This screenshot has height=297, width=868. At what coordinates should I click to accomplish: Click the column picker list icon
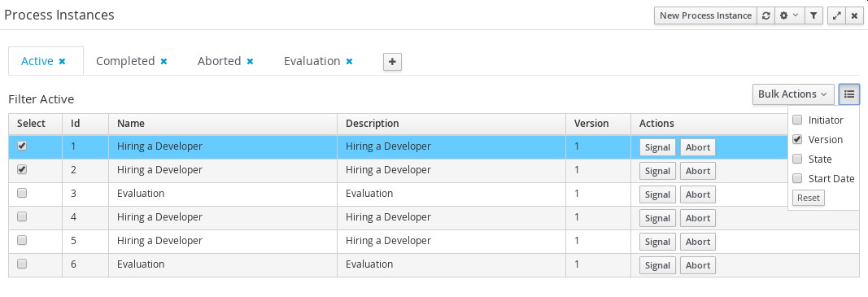tap(849, 94)
